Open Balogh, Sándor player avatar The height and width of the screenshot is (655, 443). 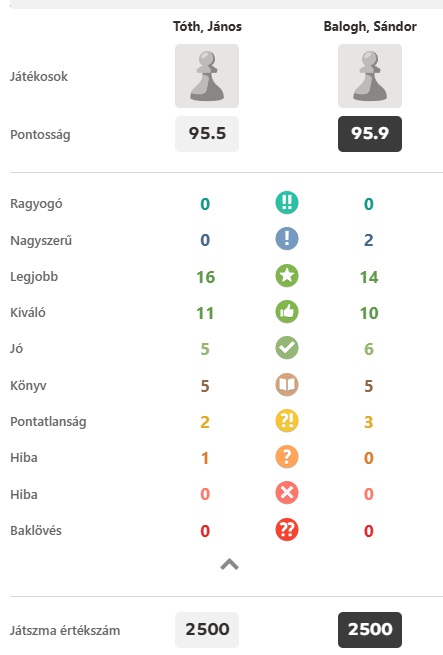pyautogui.click(x=370, y=76)
